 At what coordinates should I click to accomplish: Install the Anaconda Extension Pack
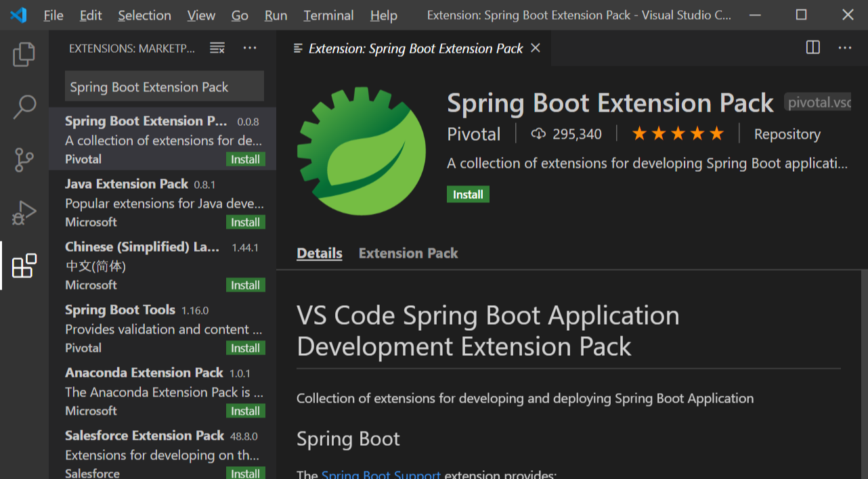[245, 411]
